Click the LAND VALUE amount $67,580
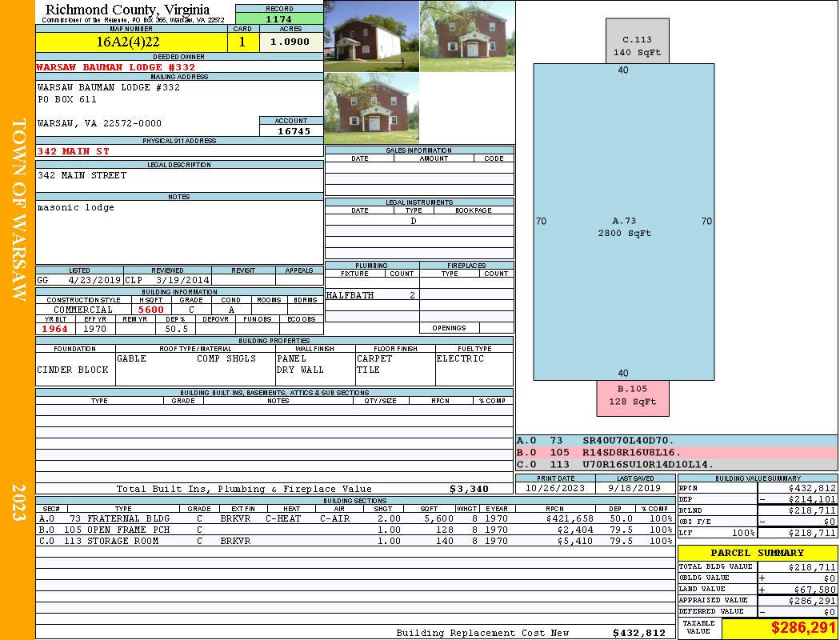 pos(815,590)
